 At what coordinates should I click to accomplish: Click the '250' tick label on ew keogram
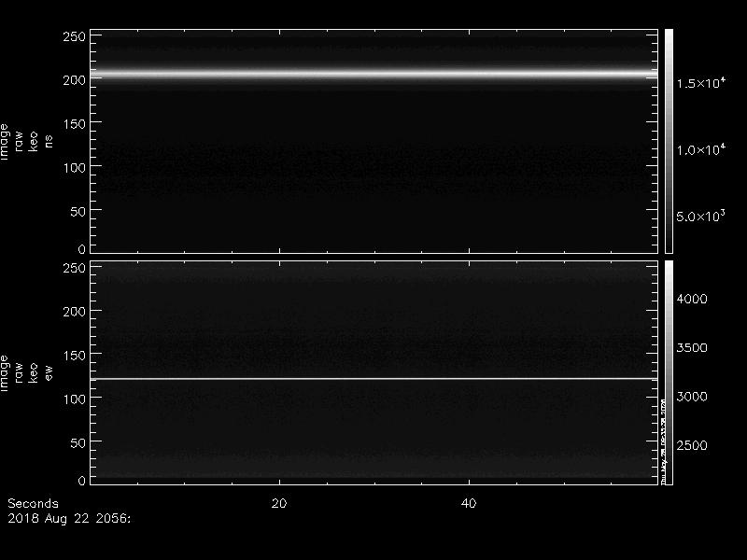click(75, 268)
